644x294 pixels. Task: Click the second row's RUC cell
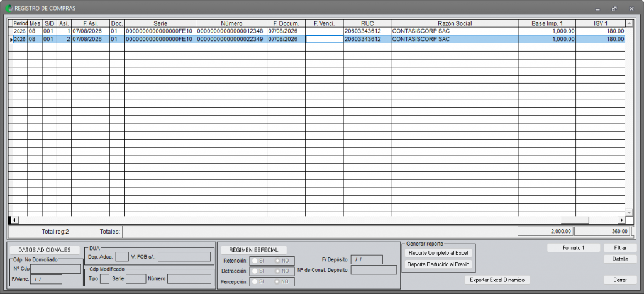point(367,39)
